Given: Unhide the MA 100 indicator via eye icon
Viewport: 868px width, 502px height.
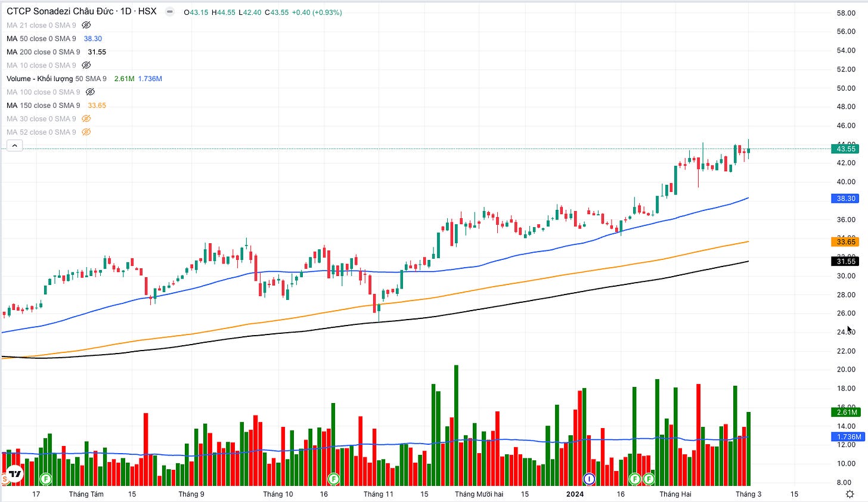Looking at the screenshot, I should (90, 92).
